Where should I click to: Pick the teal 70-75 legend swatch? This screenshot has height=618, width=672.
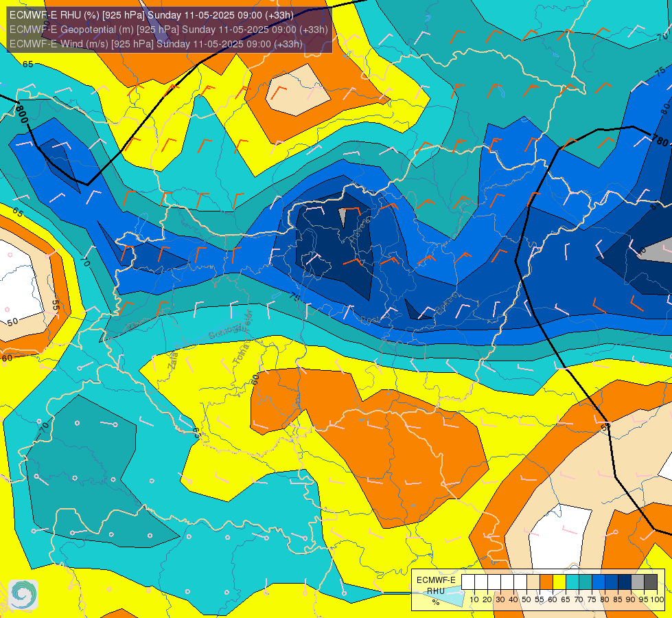[585, 582]
